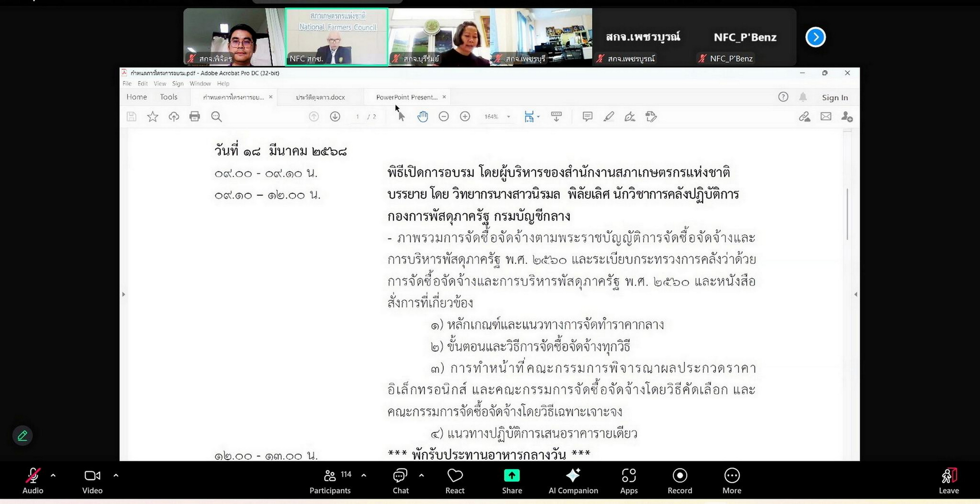Switch to the Tools tab in Acrobat
This screenshot has height=504, width=980.
[x=168, y=97]
